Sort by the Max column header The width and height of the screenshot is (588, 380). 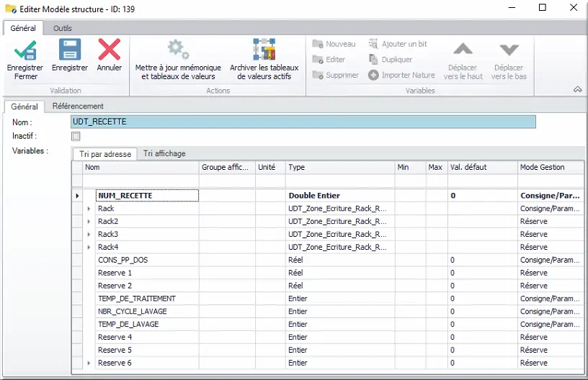(x=437, y=168)
